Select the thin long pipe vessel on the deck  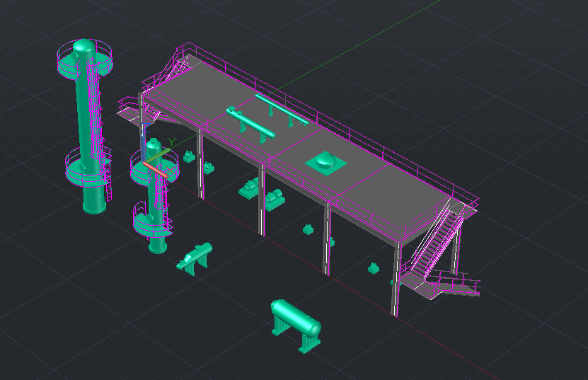282,109
